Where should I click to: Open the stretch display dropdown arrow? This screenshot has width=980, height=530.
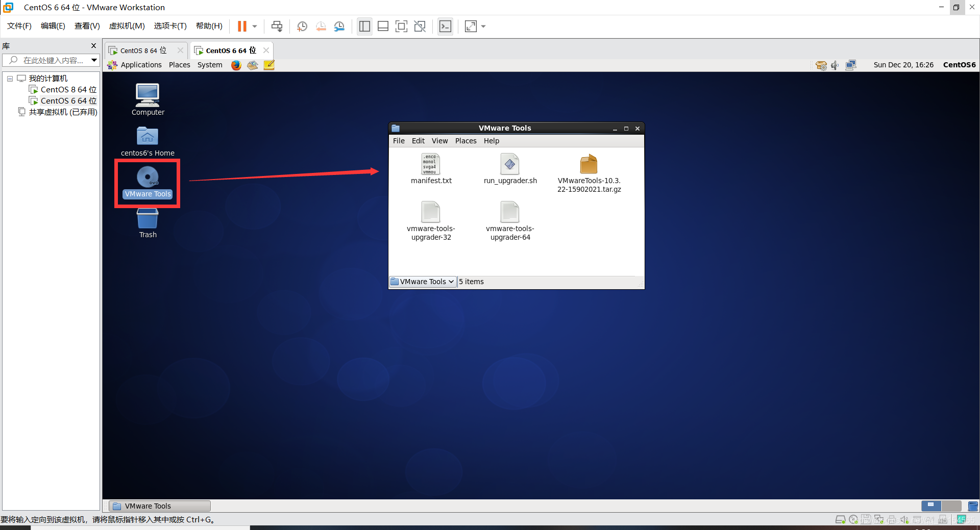[x=483, y=26]
